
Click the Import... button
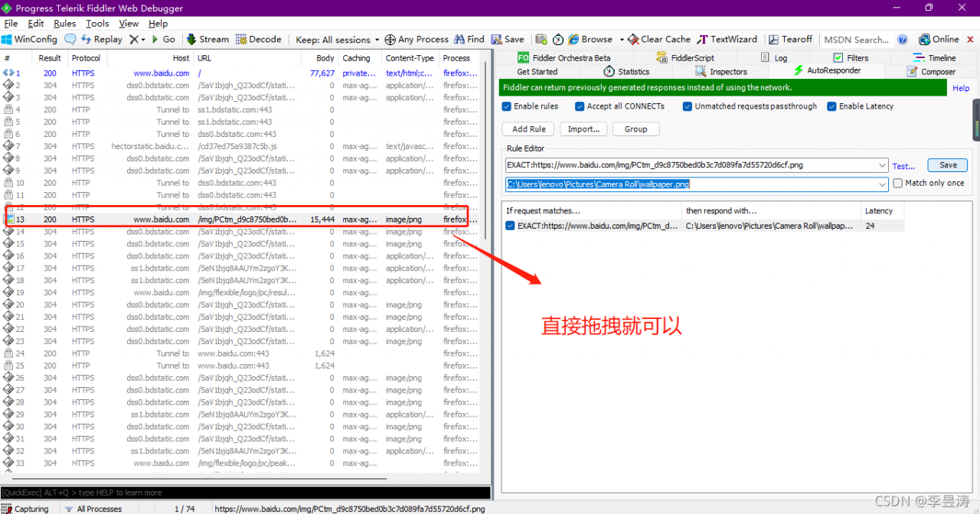pos(583,129)
